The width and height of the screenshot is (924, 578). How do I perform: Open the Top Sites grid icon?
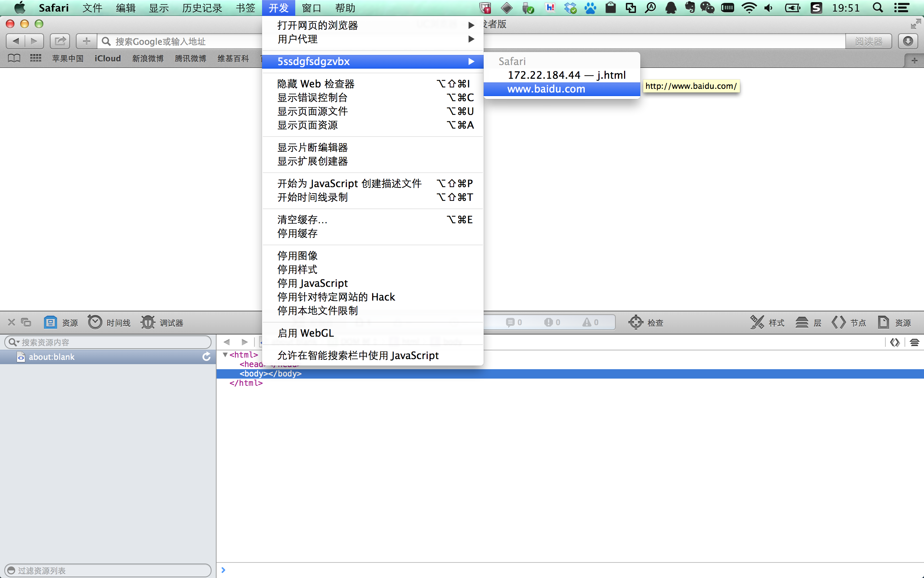click(35, 59)
